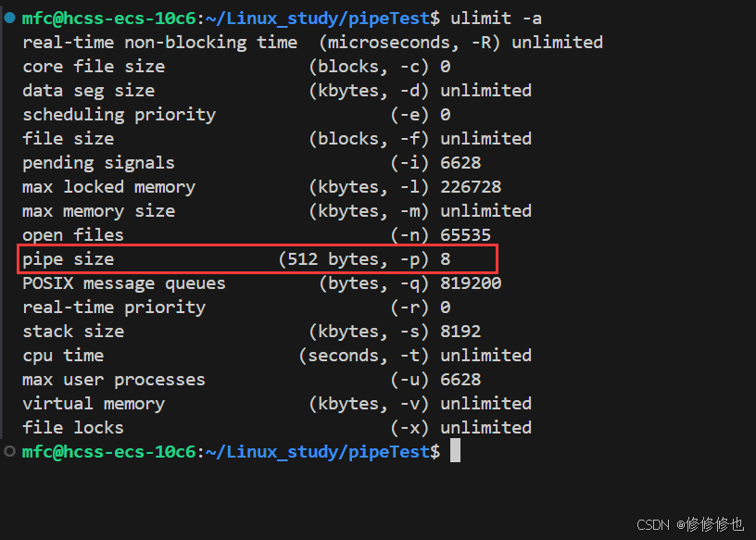The image size is (756, 540).
Task: Click the "pipe size" label
Action: tap(68, 259)
